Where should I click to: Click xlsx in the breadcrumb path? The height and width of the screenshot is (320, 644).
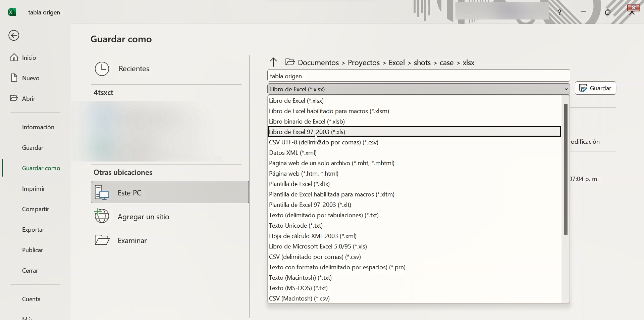[x=469, y=62]
